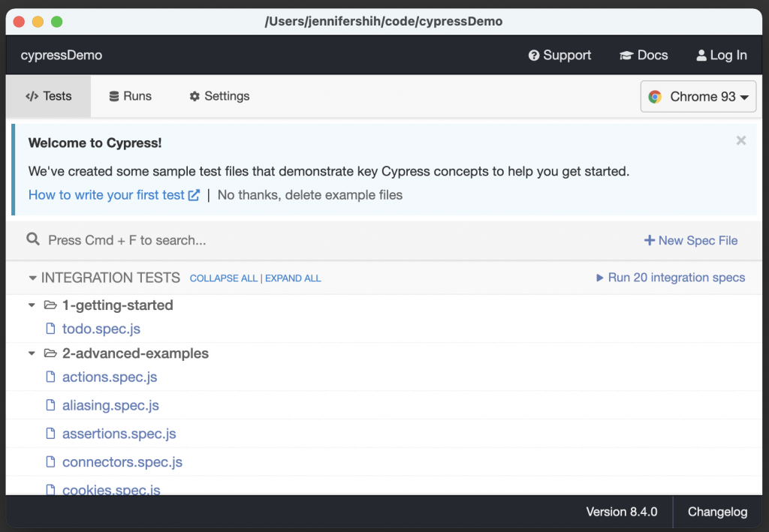Click the Runs database icon
The height and width of the screenshot is (532, 769).
(x=114, y=97)
